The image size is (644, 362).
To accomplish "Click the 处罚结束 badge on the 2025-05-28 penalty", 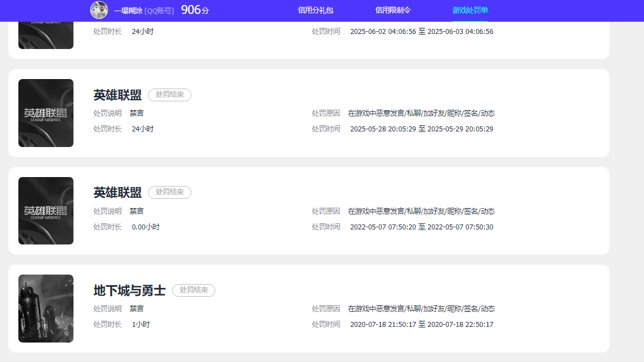I will click(x=170, y=95).
